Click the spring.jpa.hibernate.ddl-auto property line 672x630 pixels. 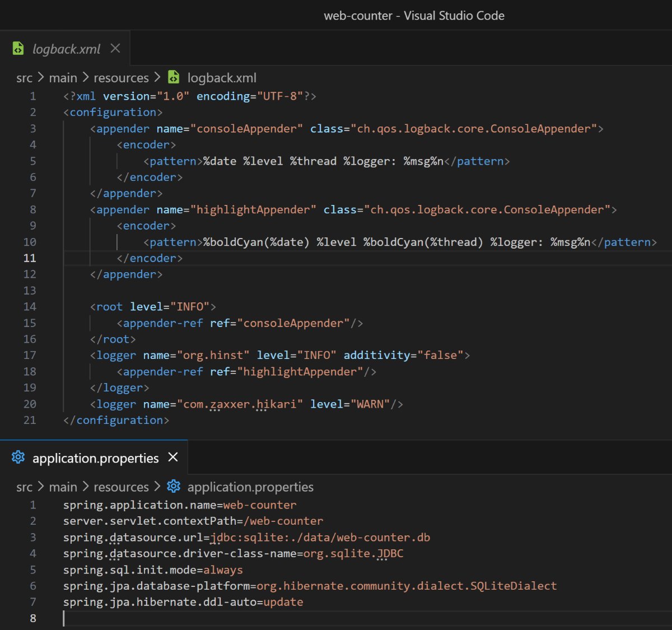click(x=183, y=602)
